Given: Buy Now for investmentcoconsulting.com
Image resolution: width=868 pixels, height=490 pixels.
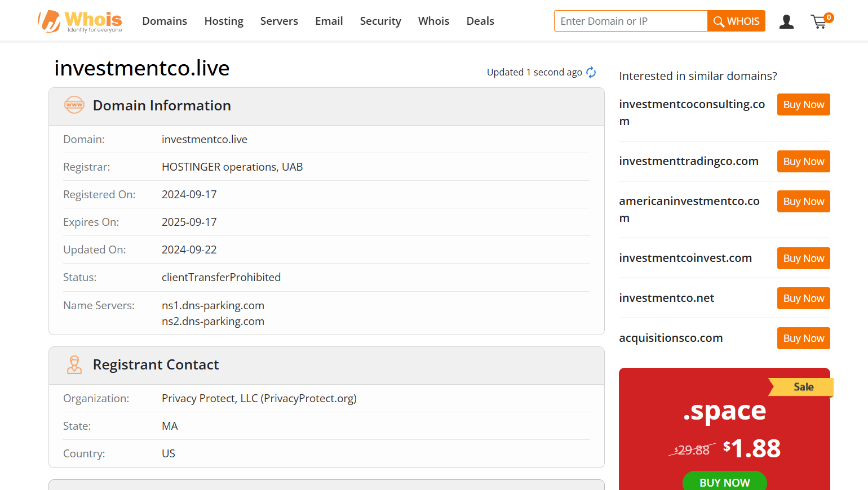Looking at the screenshot, I should coord(803,104).
